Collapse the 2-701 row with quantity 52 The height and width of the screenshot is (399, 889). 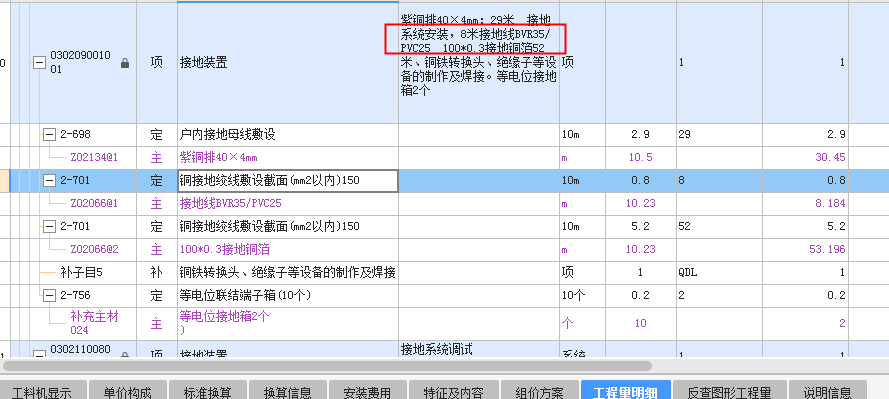pyautogui.click(x=49, y=227)
